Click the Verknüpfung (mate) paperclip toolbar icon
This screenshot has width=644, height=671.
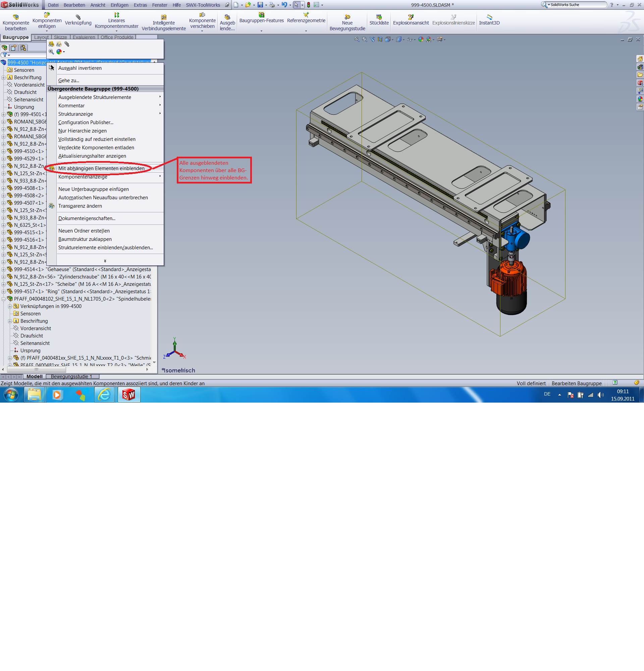[x=78, y=17]
